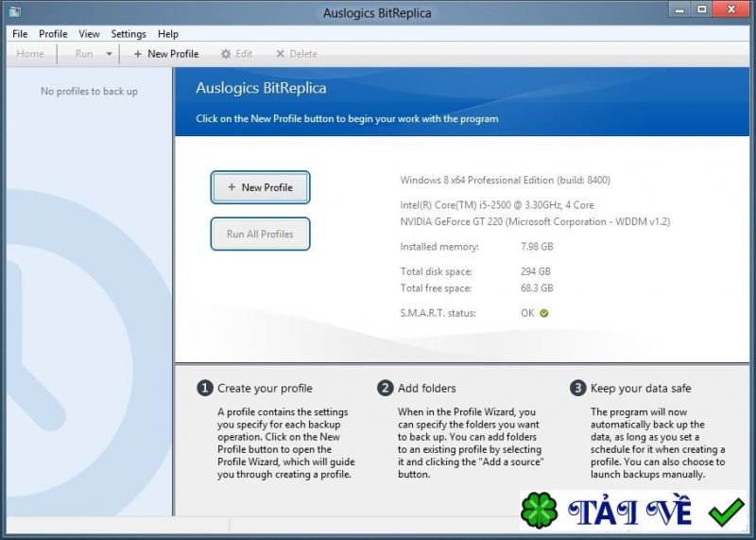Open the Settings menu
The height and width of the screenshot is (540, 756).
click(x=129, y=34)
